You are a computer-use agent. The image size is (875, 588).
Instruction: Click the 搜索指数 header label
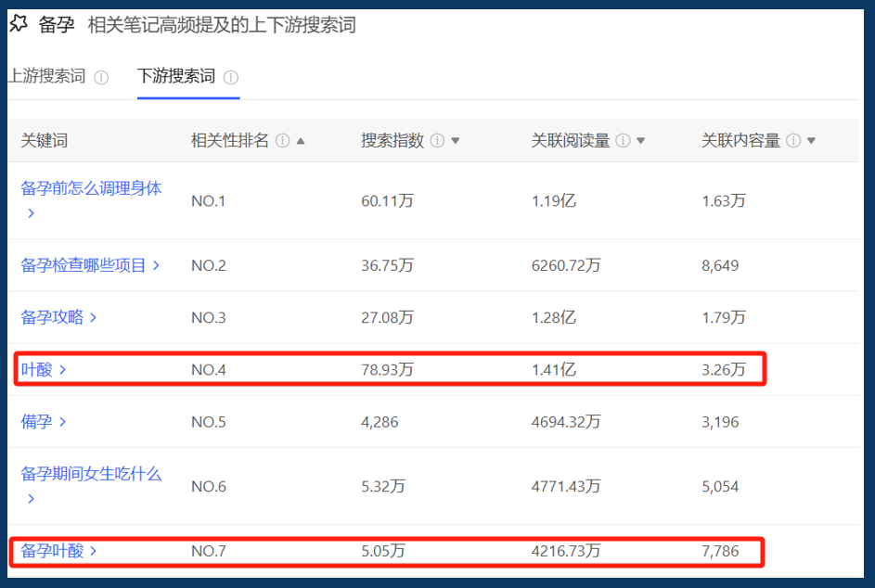pos(392,141)
